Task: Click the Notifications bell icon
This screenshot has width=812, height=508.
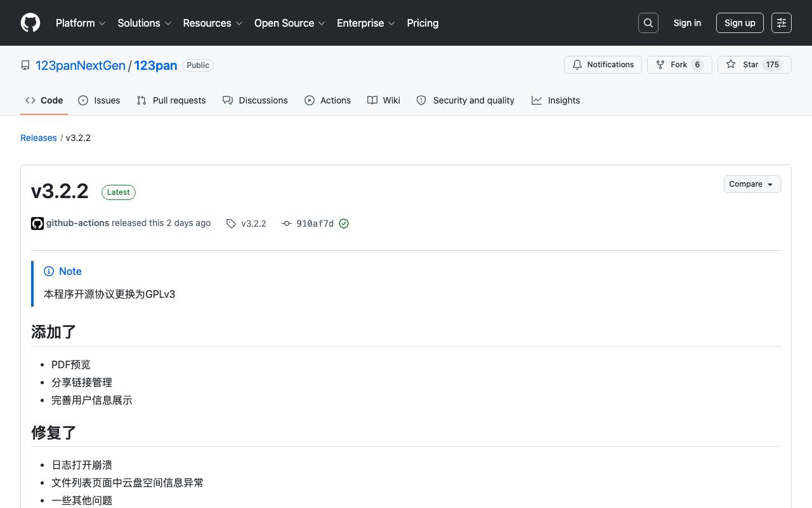Action: 577,65
